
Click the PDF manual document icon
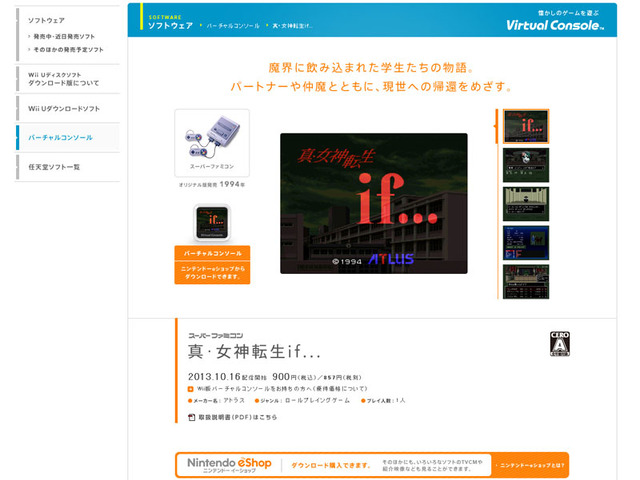(191, 416)
